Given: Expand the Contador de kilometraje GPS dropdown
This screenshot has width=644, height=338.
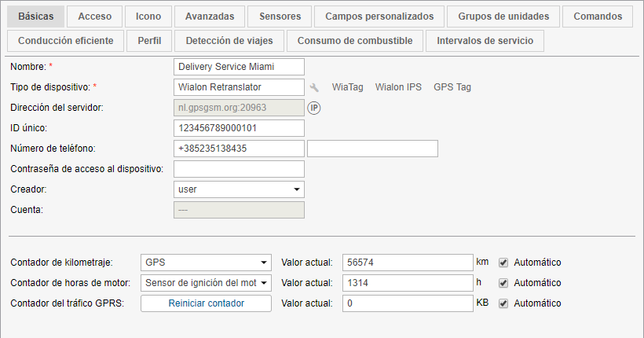Looking at the screenshot, I should [x=206, y=263].
